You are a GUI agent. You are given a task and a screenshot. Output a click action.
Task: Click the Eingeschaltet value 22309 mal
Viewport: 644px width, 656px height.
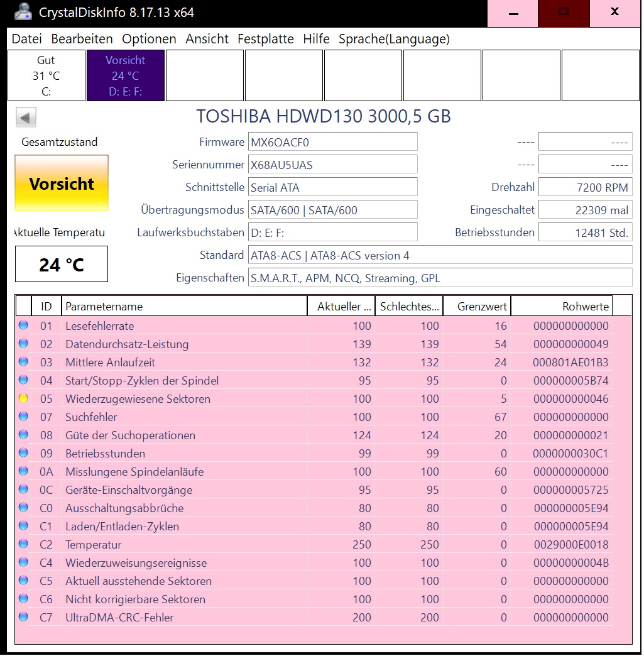coord(585,210)
